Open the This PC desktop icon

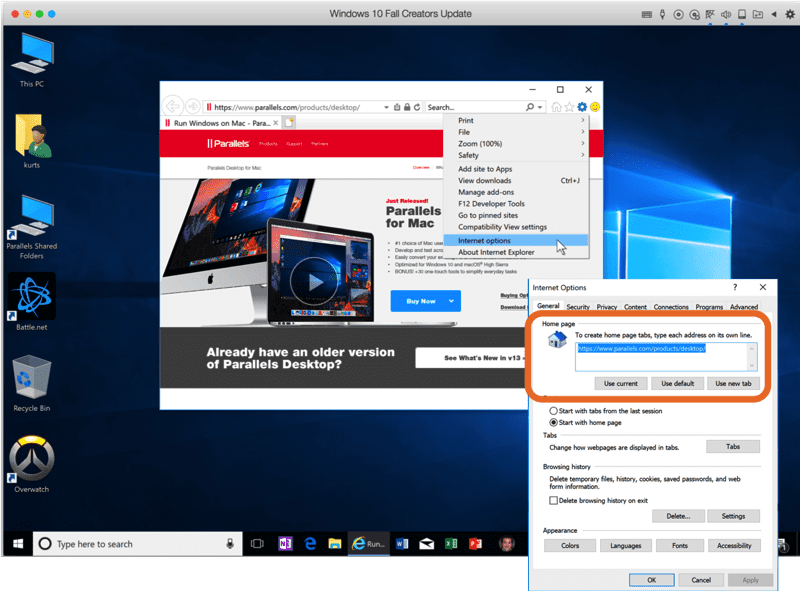click(x=32, y=60)
